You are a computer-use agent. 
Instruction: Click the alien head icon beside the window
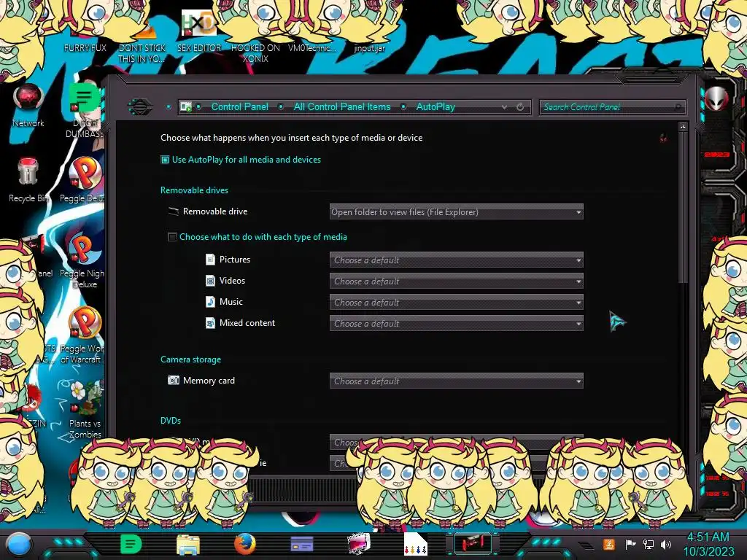coord(716,98)
